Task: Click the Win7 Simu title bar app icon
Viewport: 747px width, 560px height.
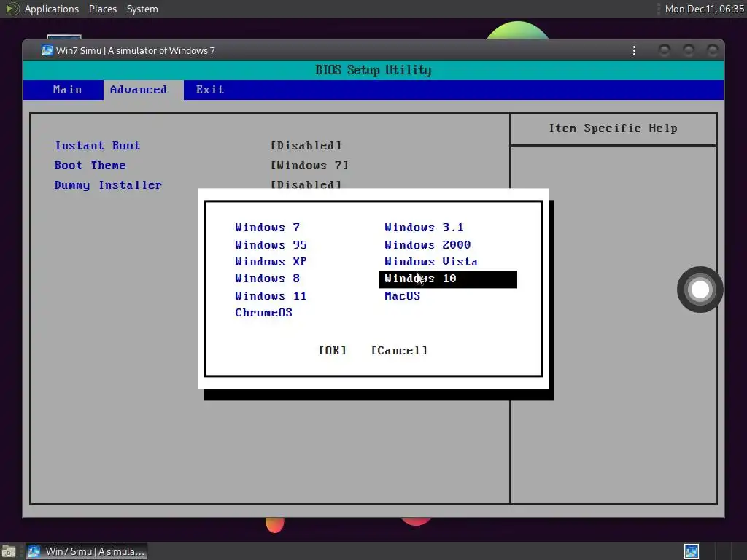Action: click(x=47, y=50)
